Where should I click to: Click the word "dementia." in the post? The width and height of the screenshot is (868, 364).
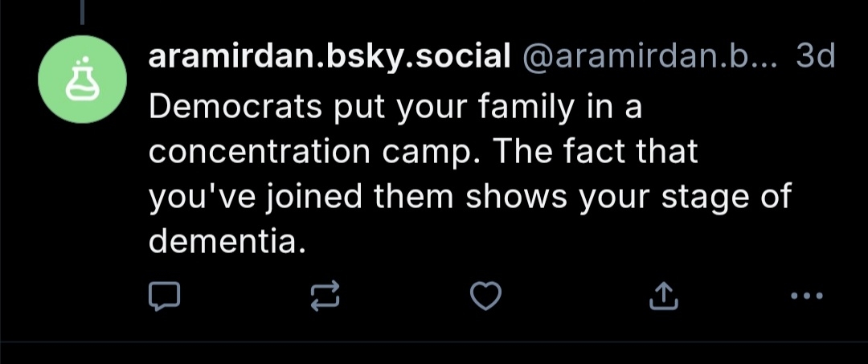(x=227, y=241)
